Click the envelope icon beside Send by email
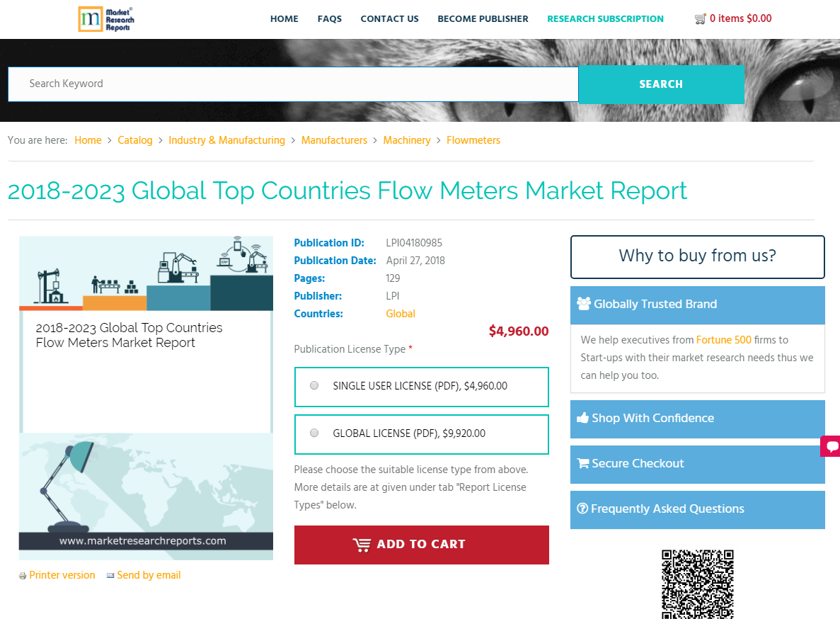Viewport: 840px width, 619px height. [x=110, y=575]
